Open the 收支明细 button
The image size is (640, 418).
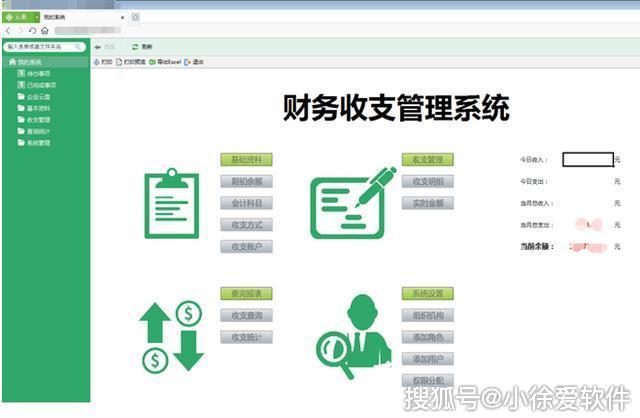coord(428,181)
